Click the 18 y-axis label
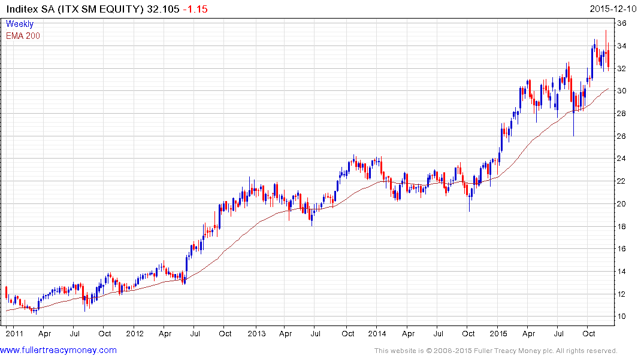Viewport: 644px width, 359px height. click(x=621, y=227)
